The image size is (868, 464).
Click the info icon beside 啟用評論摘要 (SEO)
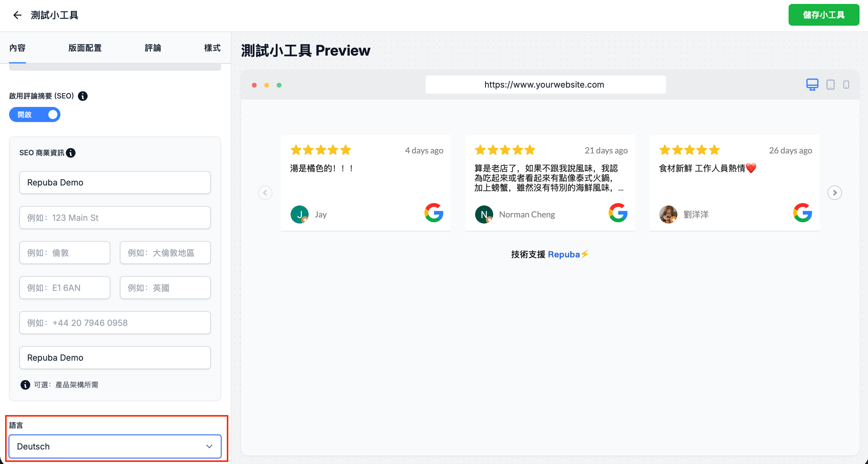[82, 96]
